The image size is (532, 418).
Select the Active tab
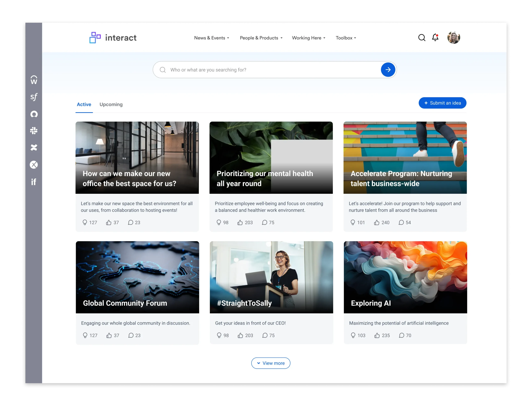[x=84, y=104]
